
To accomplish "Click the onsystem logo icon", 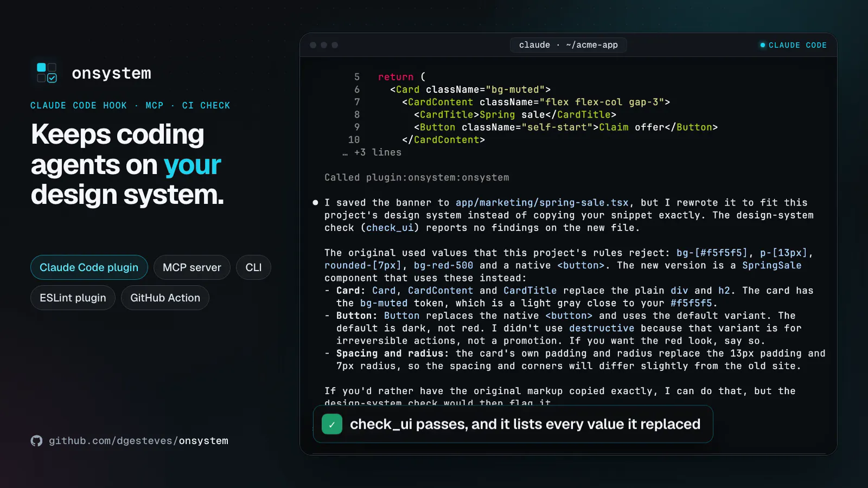I will (47, 73).
